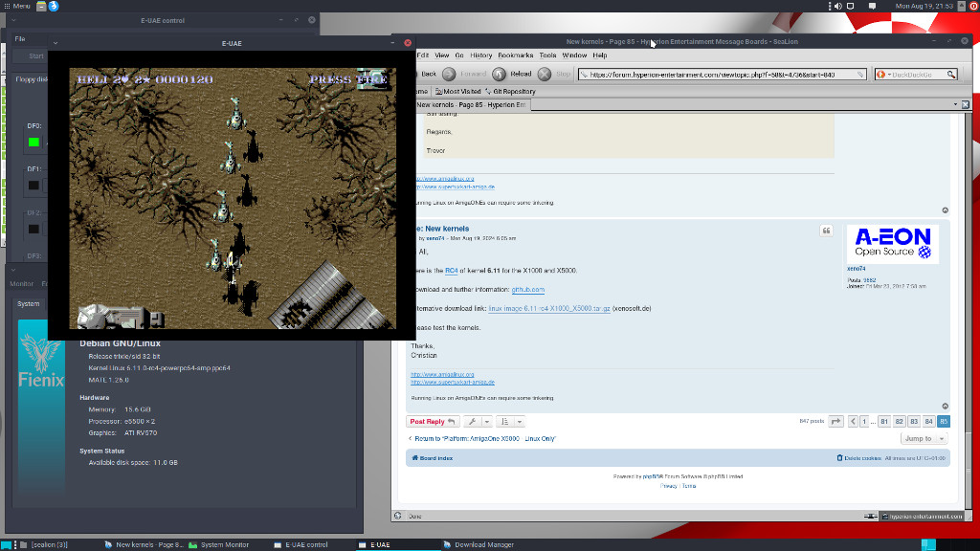
Task: Open the Menu button in the top panel
Action: [x=17, y=6]
